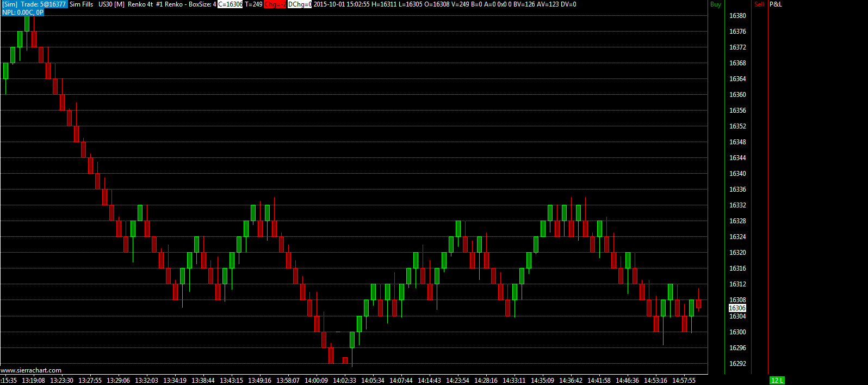868x385 pixels.
Task: Click the 14:57:55 time axis label
Action: [684, 381]
